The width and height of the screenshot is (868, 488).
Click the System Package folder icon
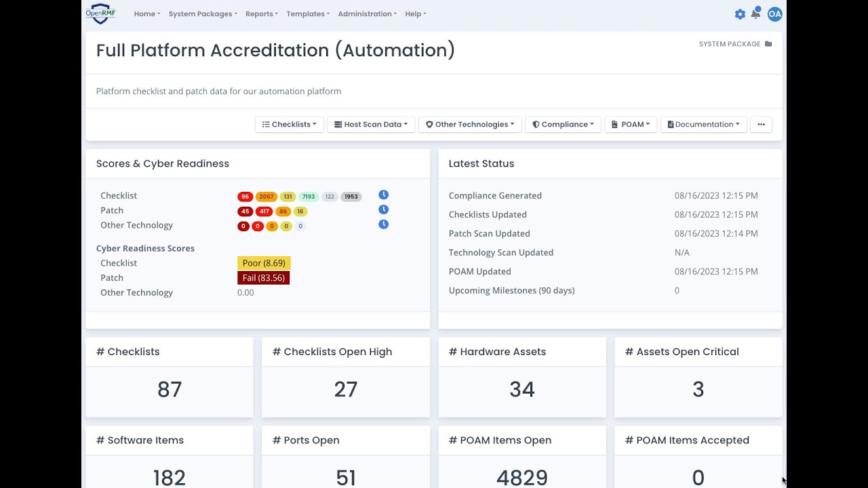(768, 44)
